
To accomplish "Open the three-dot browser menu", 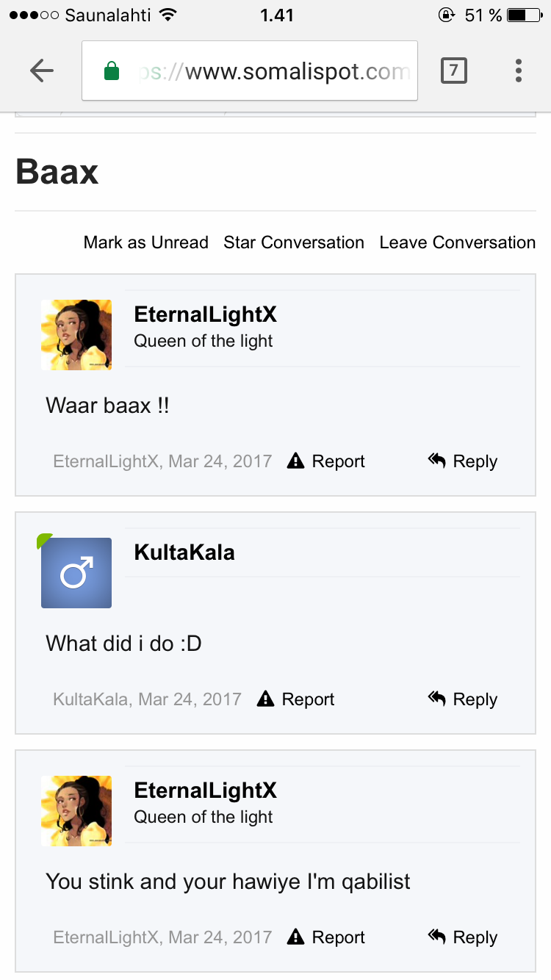I will tap(519, 71).
